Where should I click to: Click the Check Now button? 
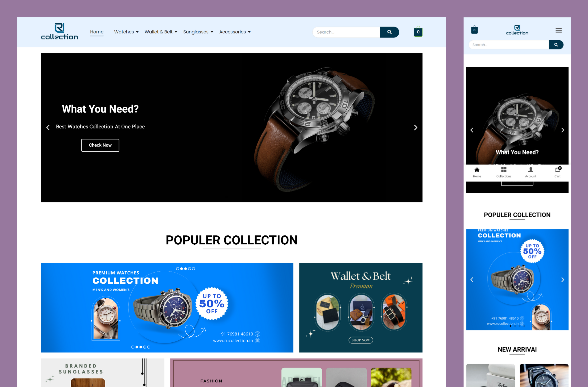click(100, 145)
